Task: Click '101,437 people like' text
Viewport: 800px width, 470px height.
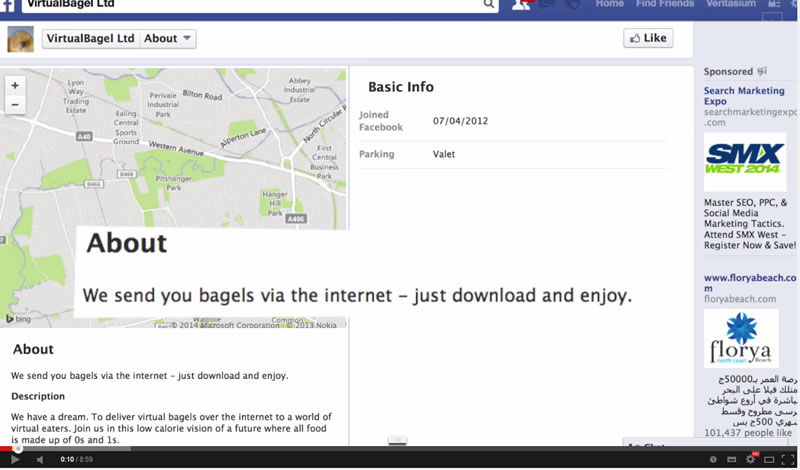Action: tap(748, 433)
